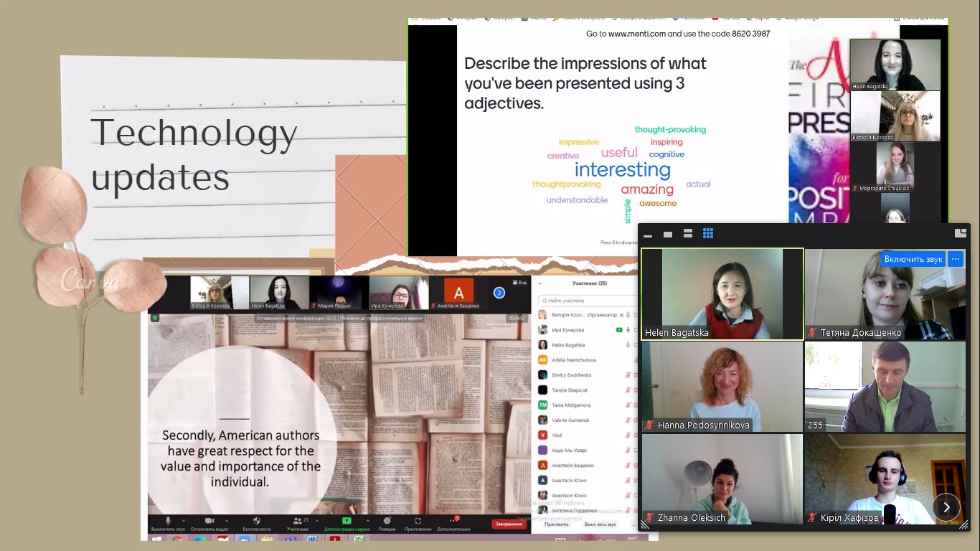Go to next gallery page arrow
Image resolution: width=980 pixels, height=551 pixels.
(x=946, y=507)
